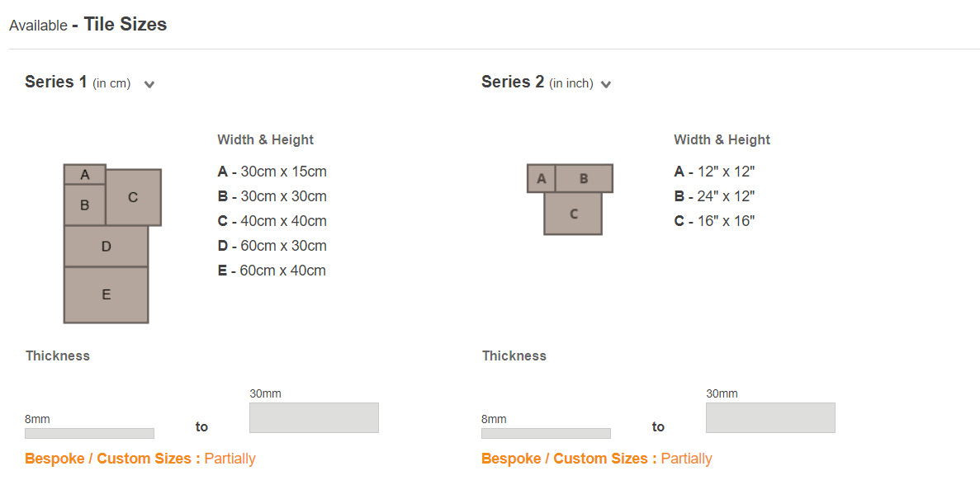Image resolution: width=980 pixels, height=499 pixels.
Task: Click the Series 1 heading
Action: pyautogui.click(x=55, y=82)
